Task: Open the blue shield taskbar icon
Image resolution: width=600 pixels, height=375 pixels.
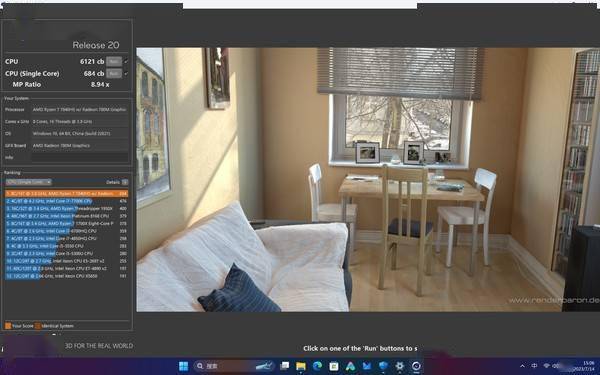Action: tap(383, 366)
